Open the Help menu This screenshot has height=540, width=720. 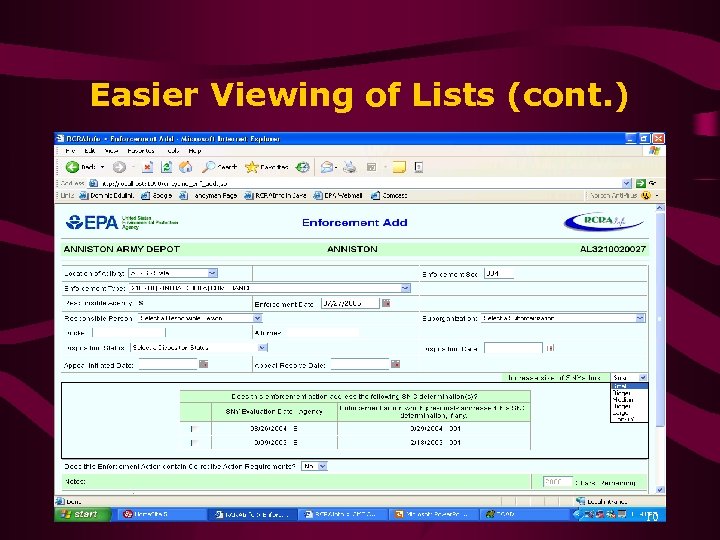pyautogui.click(x=194, y=151)
